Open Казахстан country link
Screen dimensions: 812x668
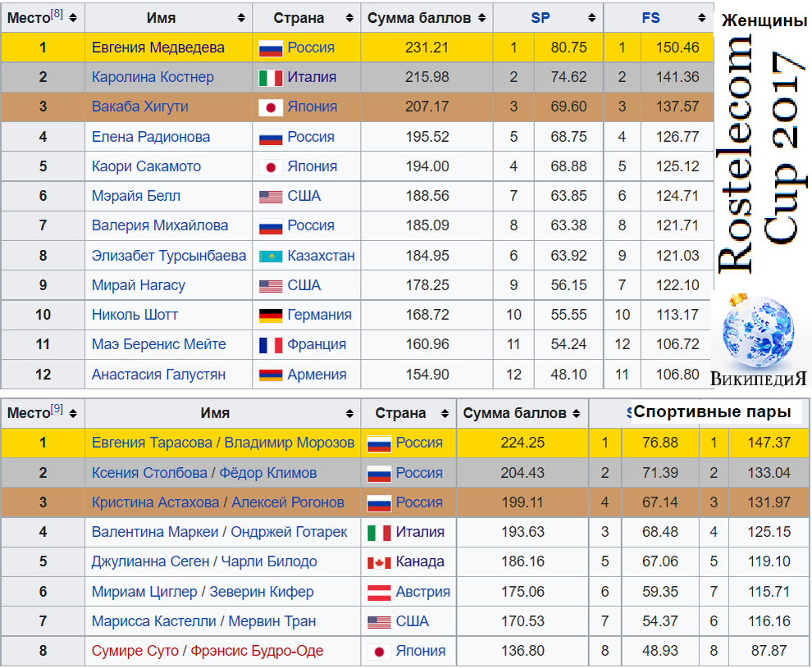pos(321,256)
